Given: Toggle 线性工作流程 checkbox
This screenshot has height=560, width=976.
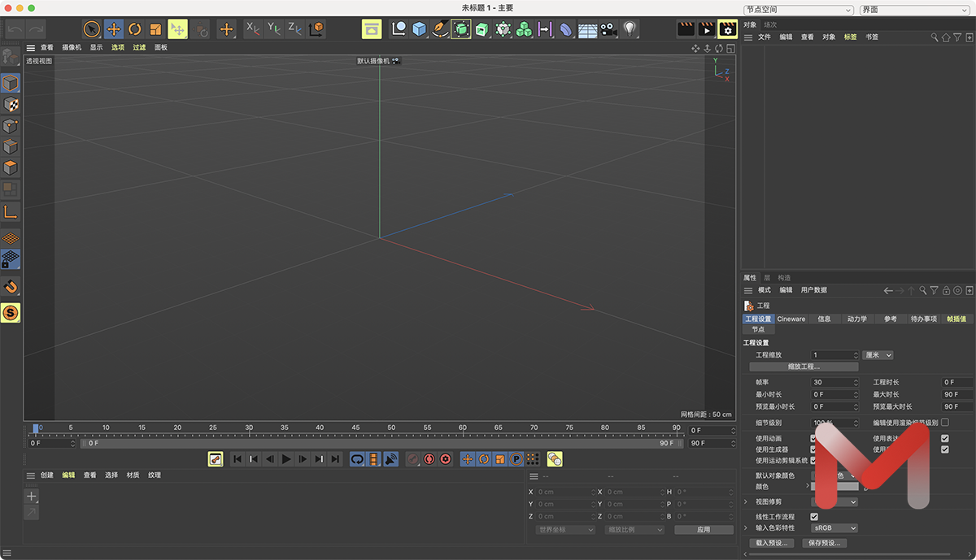Looking at the screenshot, I should [814, 516].
